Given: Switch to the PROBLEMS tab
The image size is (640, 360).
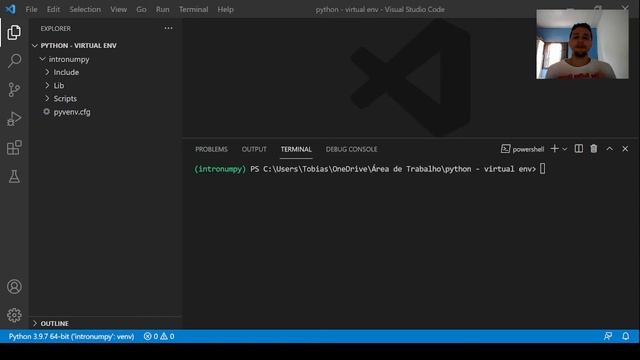Looking at the screenshot, I should tap(211, 149).
